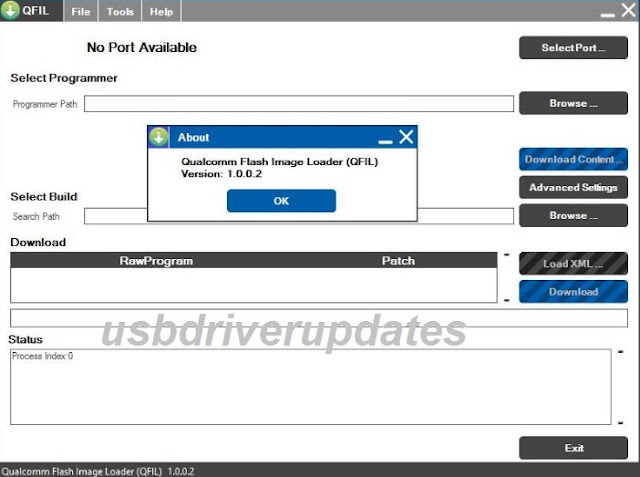Focus the Programmer Path input field
This screenshot has height=477, width=640.
[299, 104]
